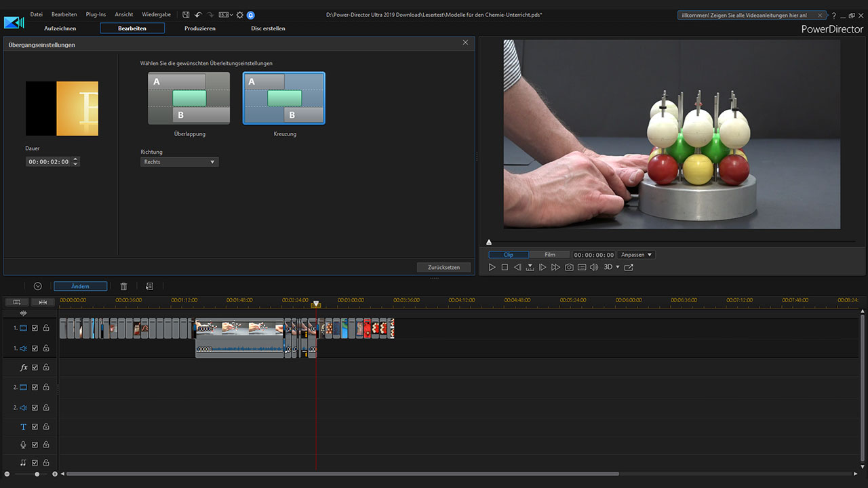Delete the selected item via the trash icon
Image resolution: width=868 pixels, height=488 pixels.
pos(123,287)
